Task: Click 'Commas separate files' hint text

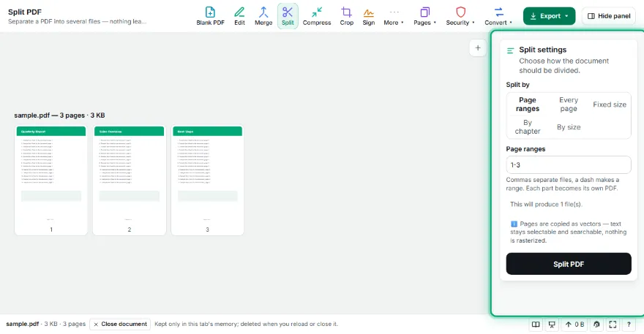Action: pos(562,184)
